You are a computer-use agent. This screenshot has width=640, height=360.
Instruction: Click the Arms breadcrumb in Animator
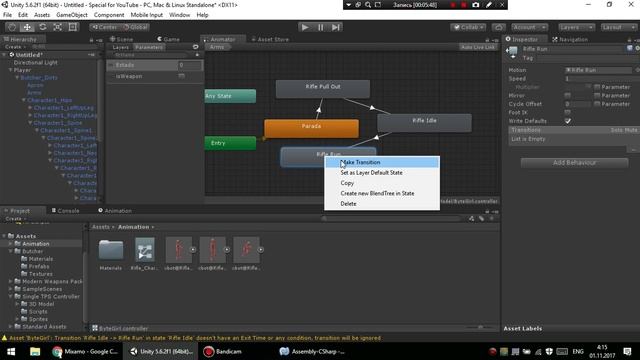(218, 47)
